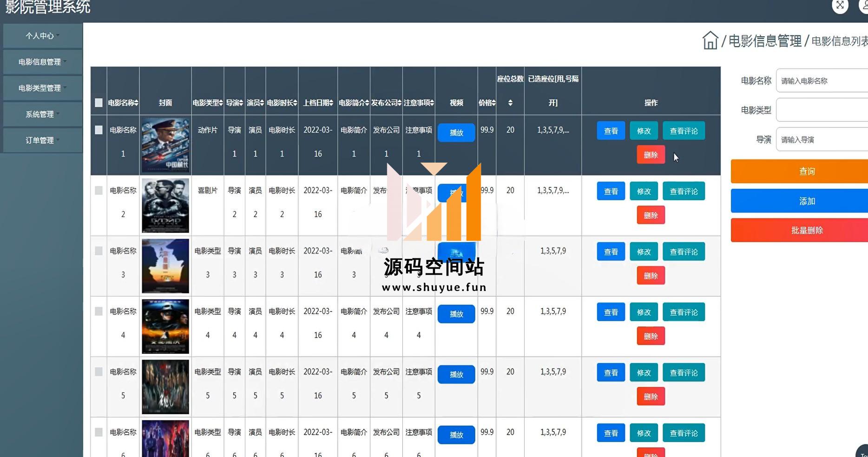Click 修改 for 电影名称2 row
868x457 pixels.
click(644, 192)
